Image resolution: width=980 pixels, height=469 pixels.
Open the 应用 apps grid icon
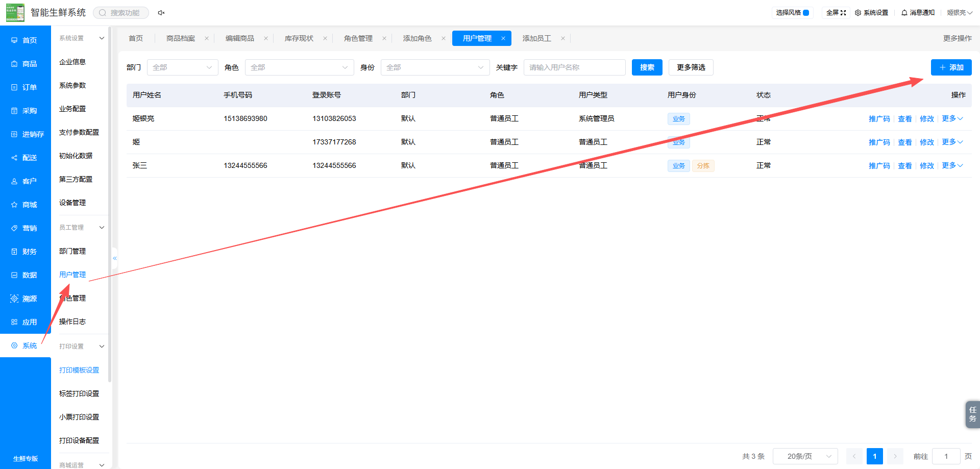[x=14, y=322]
